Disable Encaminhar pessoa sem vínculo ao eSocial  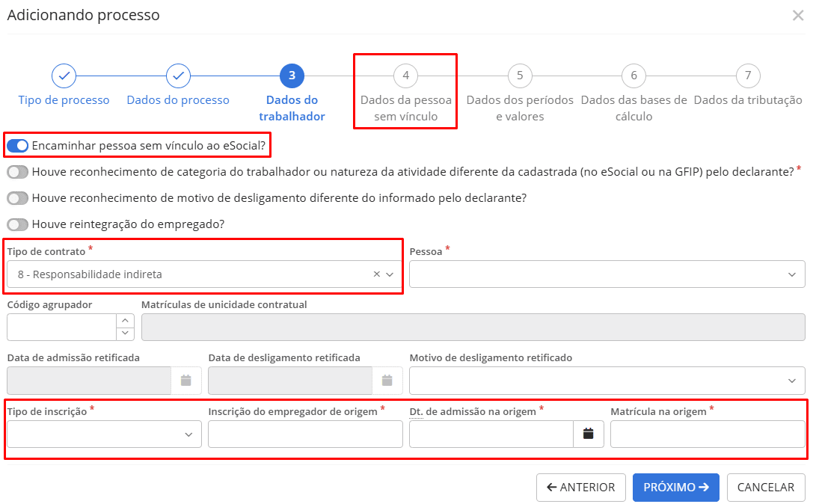16,146
